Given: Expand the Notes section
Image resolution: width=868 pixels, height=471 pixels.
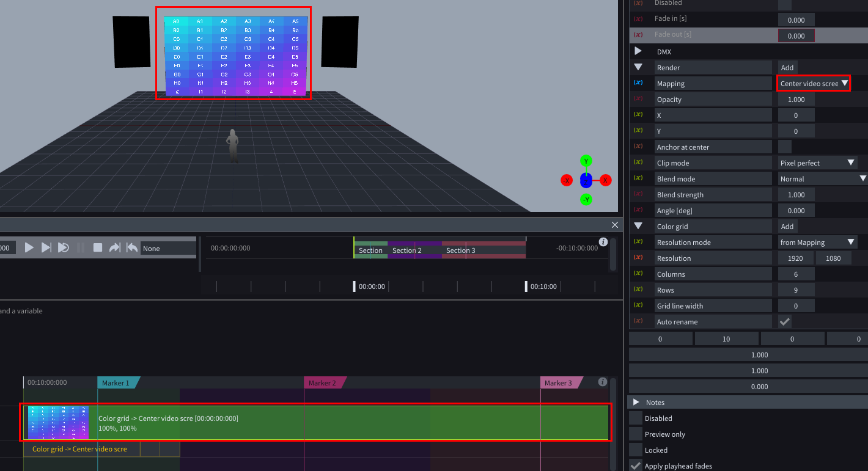Looking at the screenshot, I should coord(636,402).
